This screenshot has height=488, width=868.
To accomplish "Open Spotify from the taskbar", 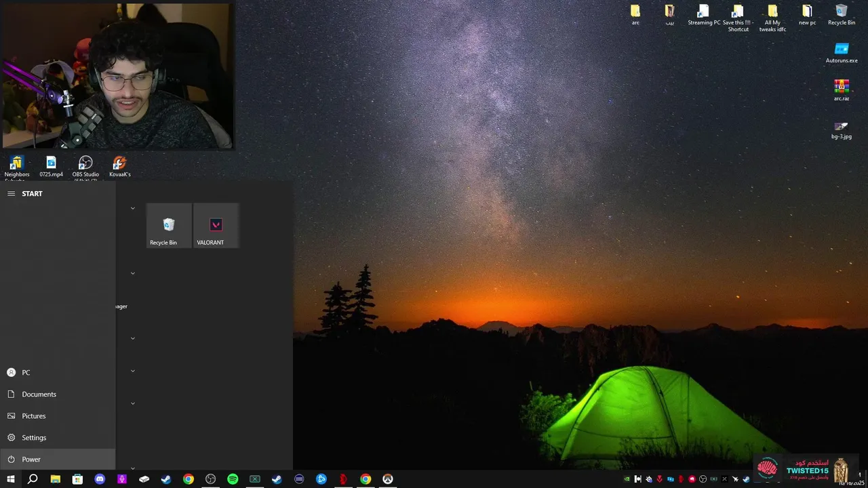I will click(x=233, y=479).
